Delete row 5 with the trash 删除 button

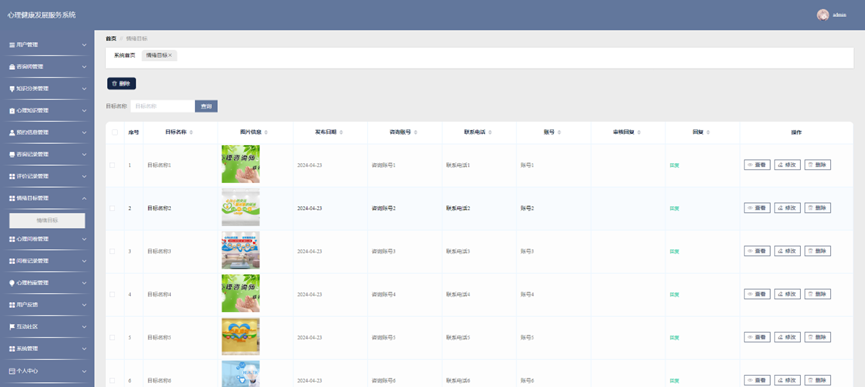[818, 337]
